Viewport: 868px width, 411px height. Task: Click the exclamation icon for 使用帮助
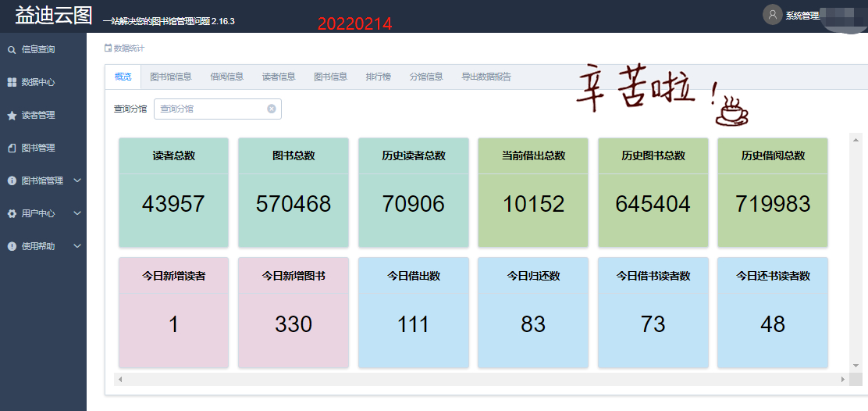pos(12,247)
